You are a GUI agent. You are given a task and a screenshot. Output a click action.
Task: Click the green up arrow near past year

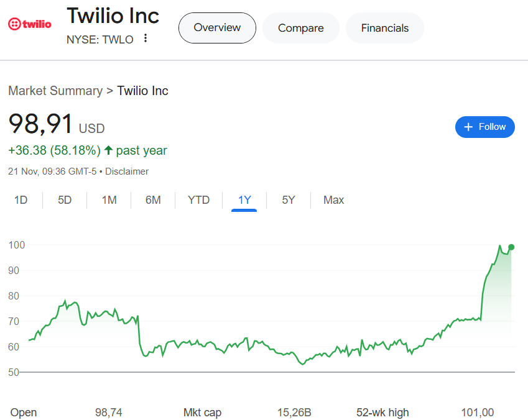tap(108, 150)
